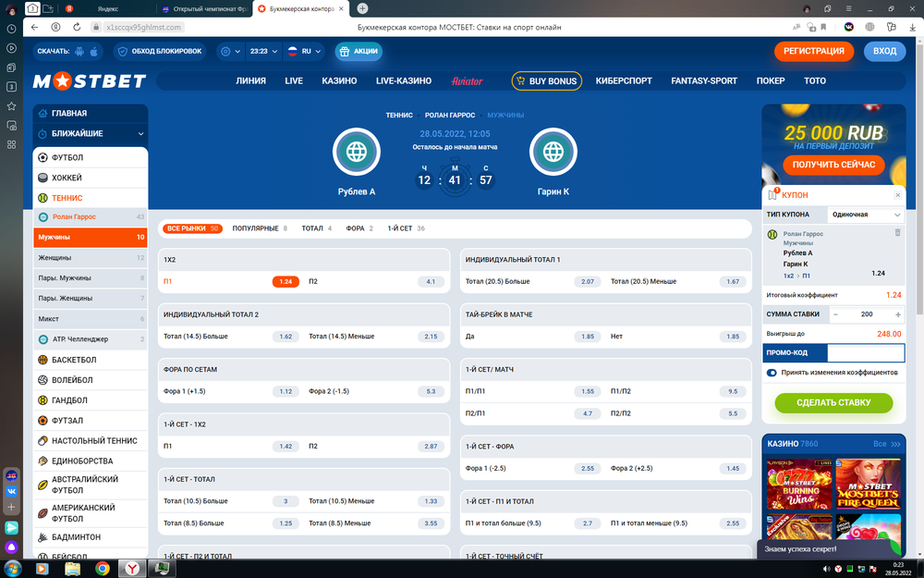Close the КУПОН panel
This screenshot has width=924, height=578.
897,195
